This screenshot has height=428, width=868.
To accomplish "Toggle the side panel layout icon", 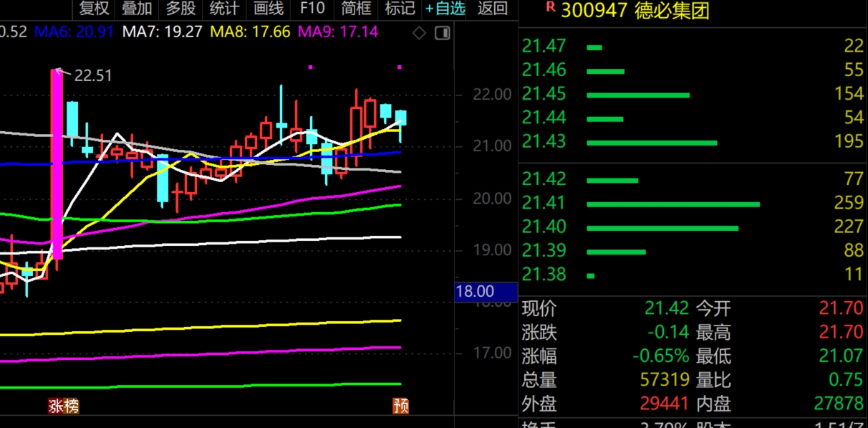I will (443, 33).
